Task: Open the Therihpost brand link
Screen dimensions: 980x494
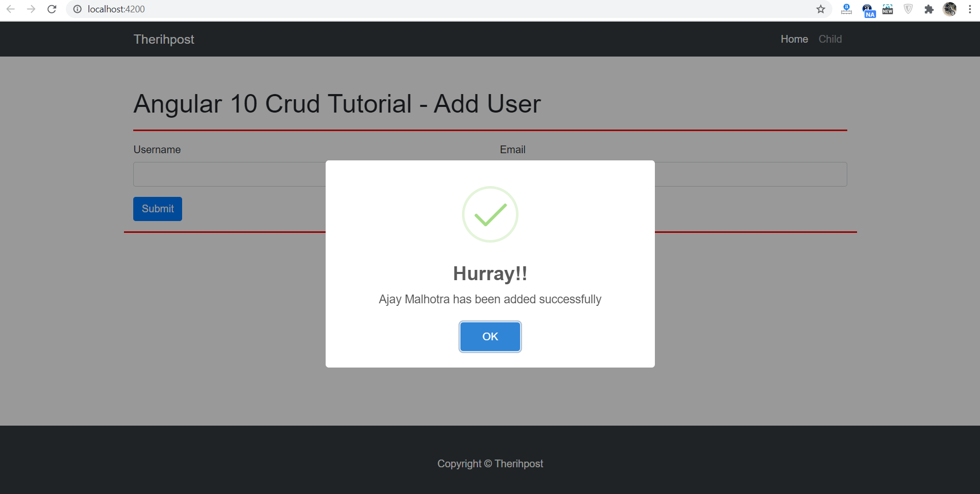Action: (x=164, y=39)
